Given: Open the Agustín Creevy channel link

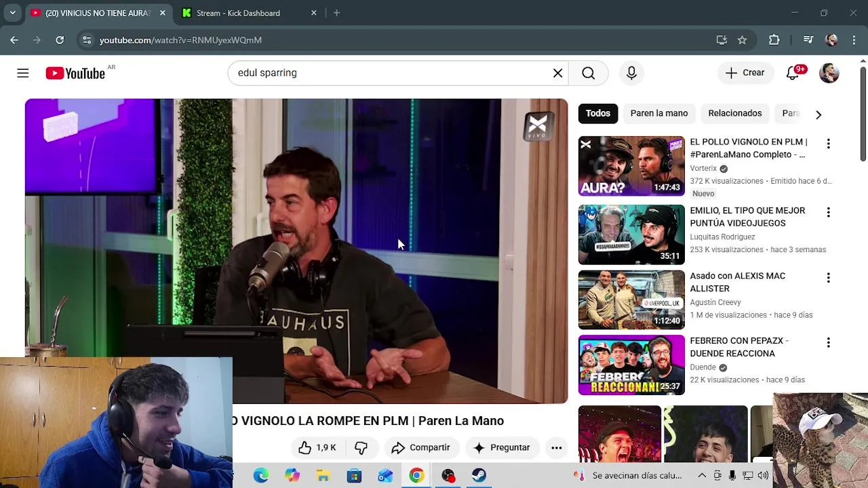Looking at the screenshot, I should tap(715, 302).
